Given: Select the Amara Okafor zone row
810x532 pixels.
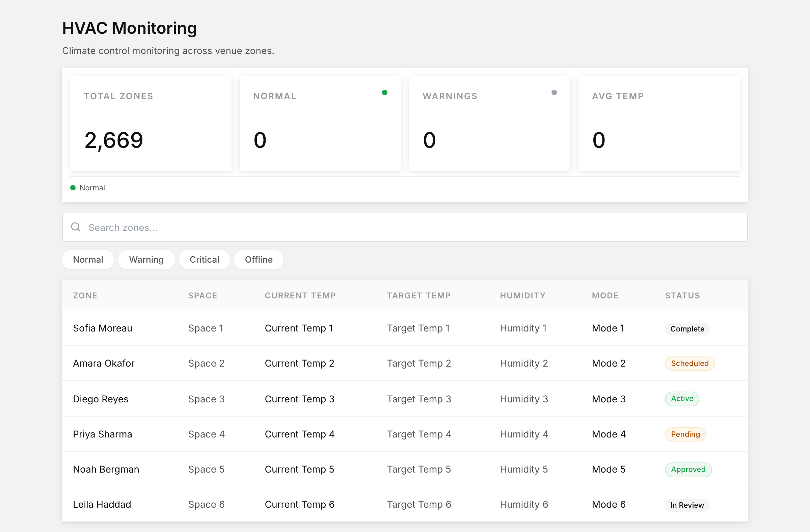Looking at the screenshot, I should 405,364.
